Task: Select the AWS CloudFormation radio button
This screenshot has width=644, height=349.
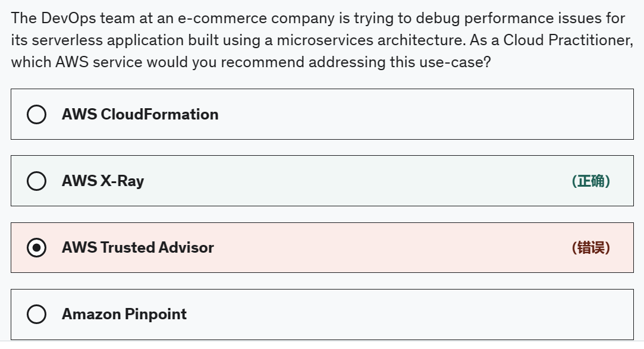Action: pos(37,114)
